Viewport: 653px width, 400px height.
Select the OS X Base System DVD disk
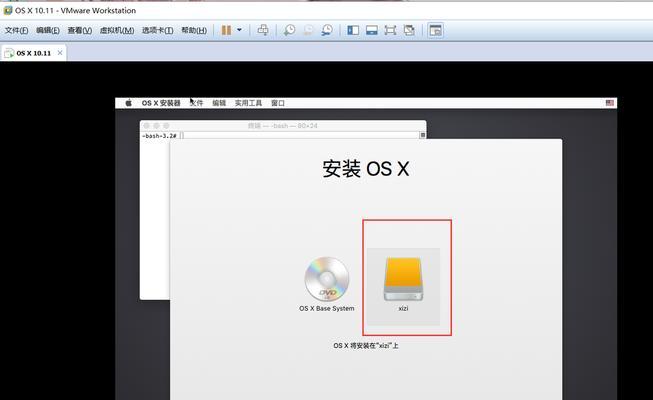coord(327,284)
